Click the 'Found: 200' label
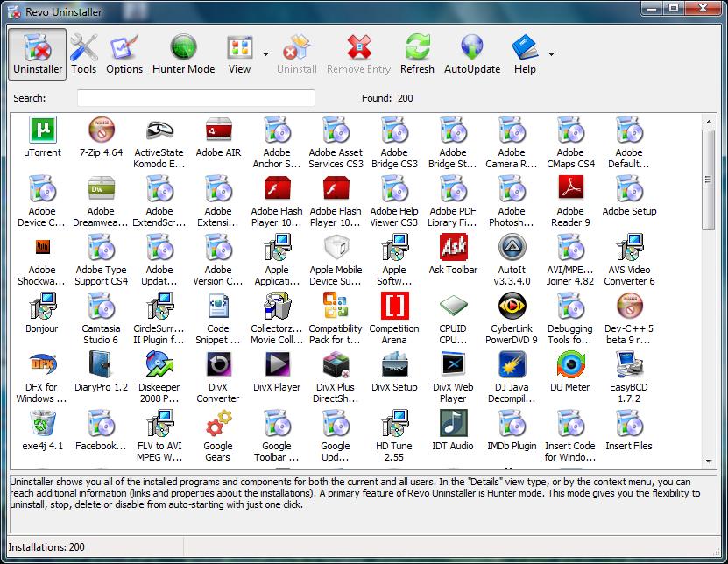The image size is (728, 564). click(x=387, y=98)
